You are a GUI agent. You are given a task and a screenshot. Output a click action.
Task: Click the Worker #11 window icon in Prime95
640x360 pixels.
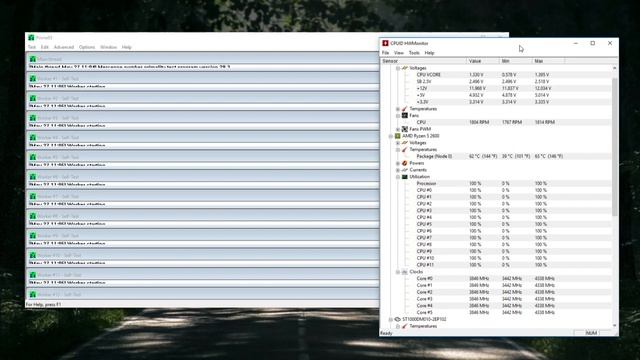click(x=33, y=274)
